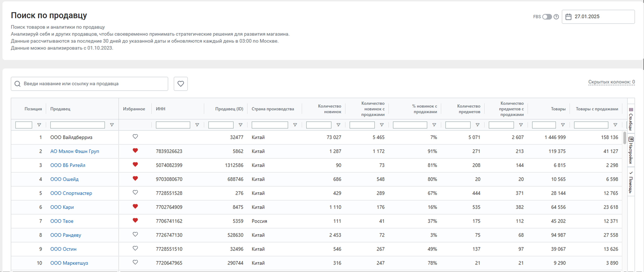Open filter icon for Количество новинок с продажами
Image resolution: width=644 pixels, height=272 pixels.
pos(382,125)
